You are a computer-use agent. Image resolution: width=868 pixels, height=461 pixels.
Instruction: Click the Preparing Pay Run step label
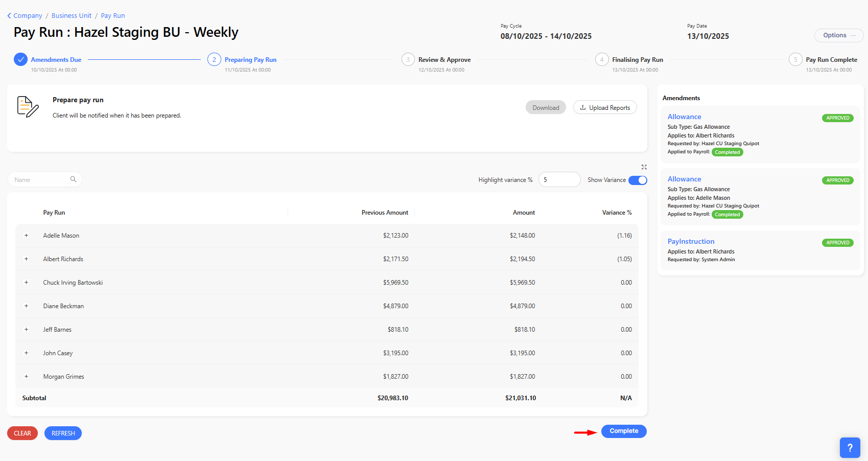pos(250,60)
